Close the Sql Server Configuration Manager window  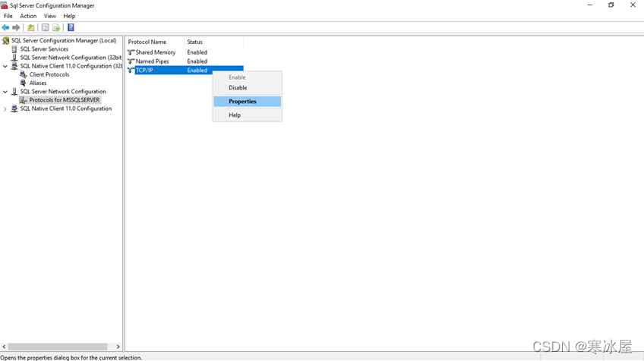pyautogui.click(x=633, y=5)
